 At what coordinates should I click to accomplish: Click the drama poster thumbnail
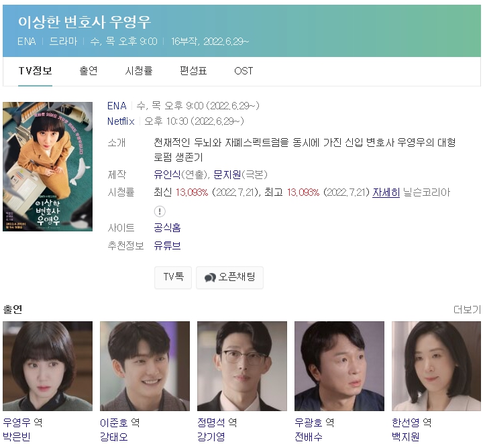click(x=48, y=166)
